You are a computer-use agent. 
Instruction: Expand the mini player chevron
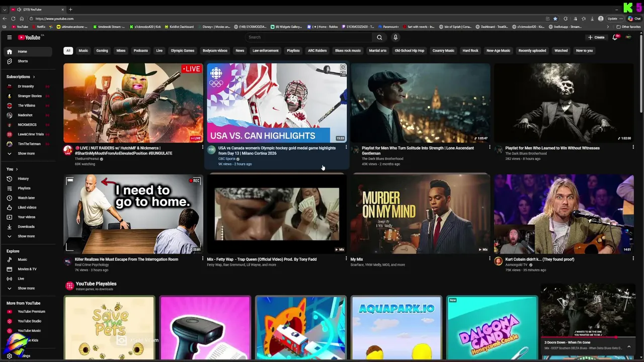point(628,346)
